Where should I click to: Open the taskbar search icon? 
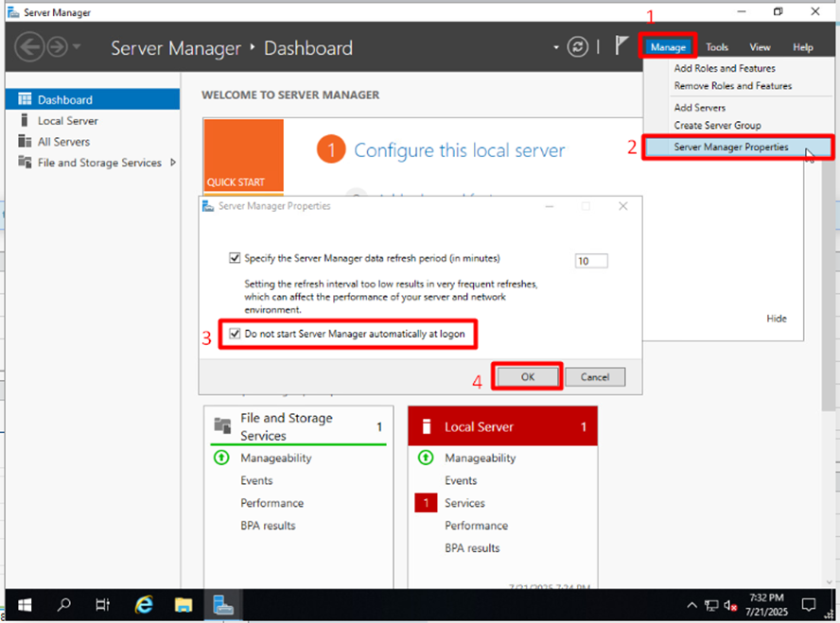click(x=63, y=604)
